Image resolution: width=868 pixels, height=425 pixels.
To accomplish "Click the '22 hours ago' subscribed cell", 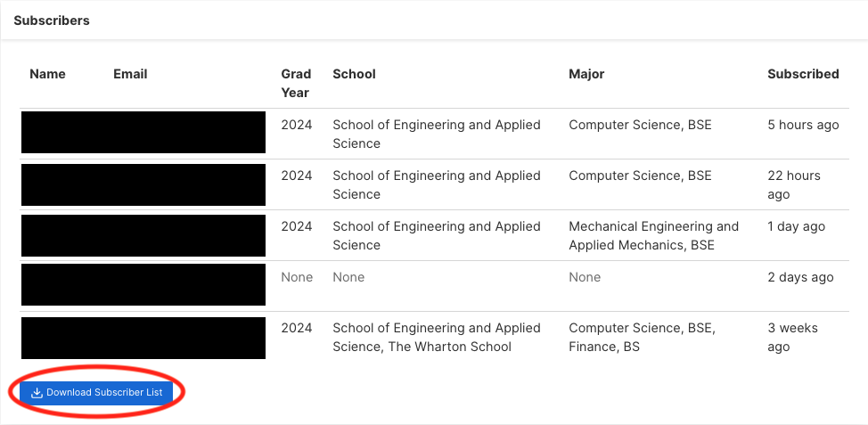I will click(x=794, y=184).
